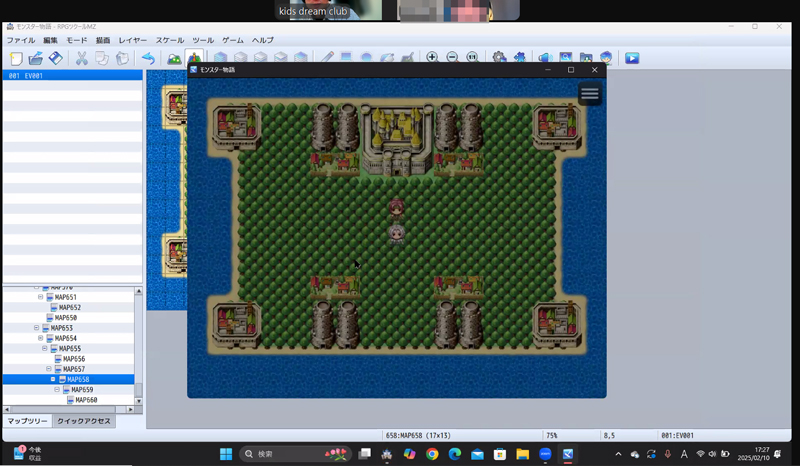Screen dimensions: 800x466
Task: Click the Zoom Out magnifier icon
Action: [452, 59]
